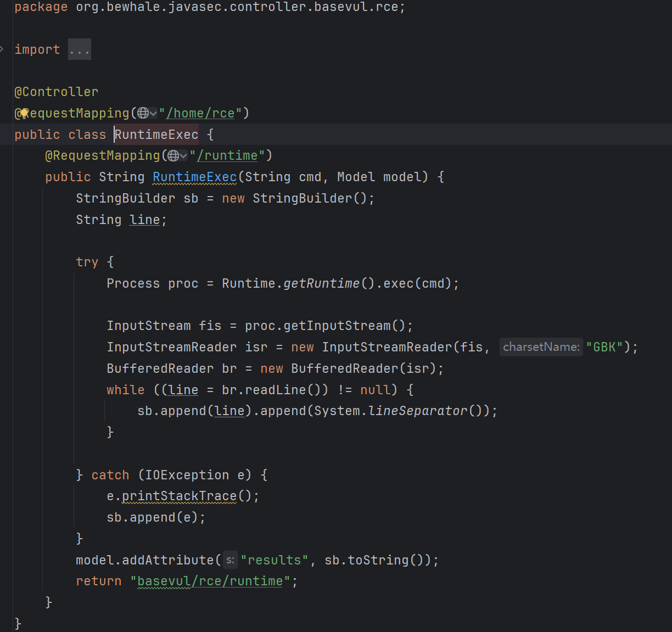Click the catch keyword

tap(110, 475)
